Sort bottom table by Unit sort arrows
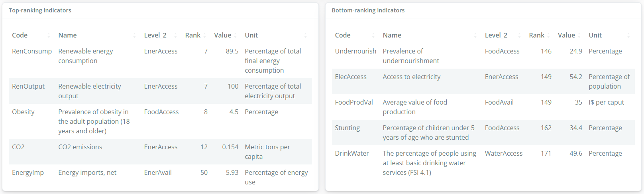 [628, 36]
